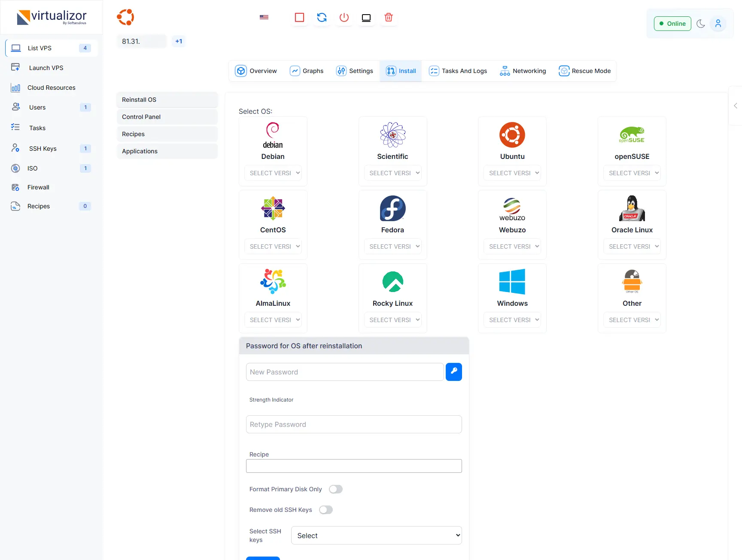The height and width of the screenshot is (560, 742).
Task: Open the VNC console monitor icon
Action: pyautogui.click(x=366, y=18)
